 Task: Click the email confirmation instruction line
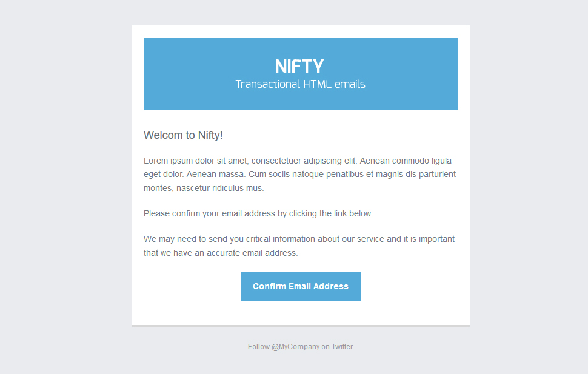coord(258,213)
